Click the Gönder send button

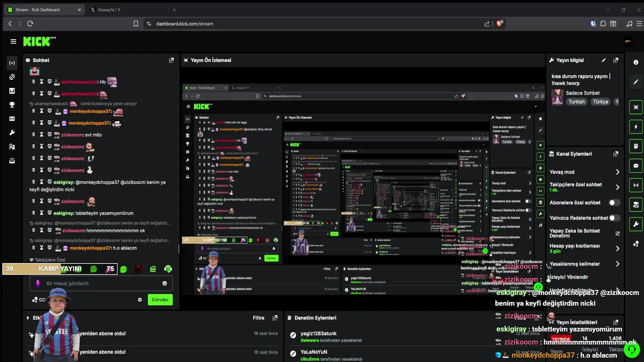tap(160, 300)
